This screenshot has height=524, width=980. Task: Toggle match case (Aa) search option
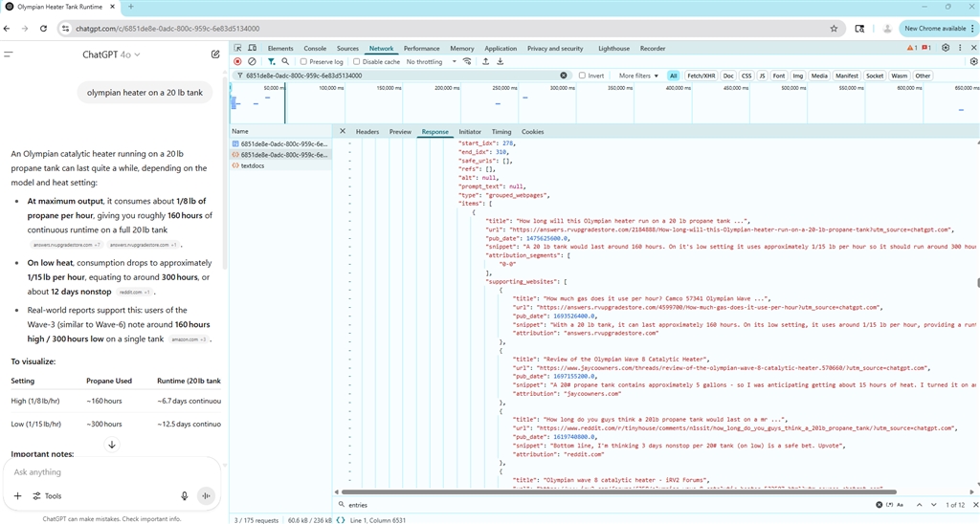click(901, 505)
